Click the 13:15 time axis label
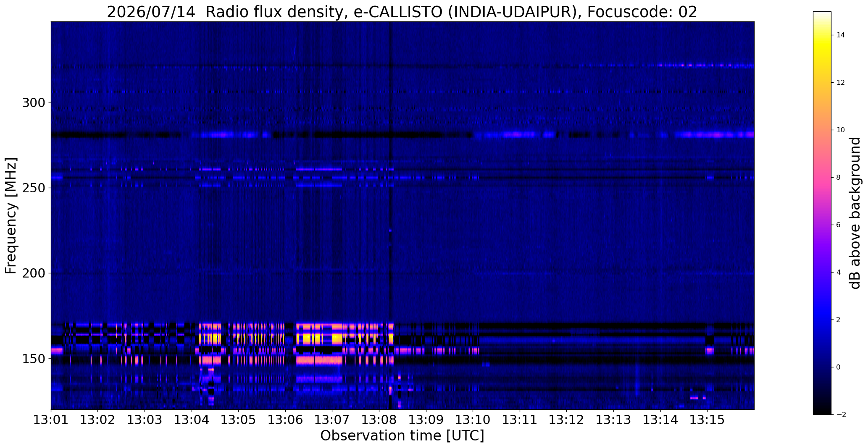 (707, 419)
